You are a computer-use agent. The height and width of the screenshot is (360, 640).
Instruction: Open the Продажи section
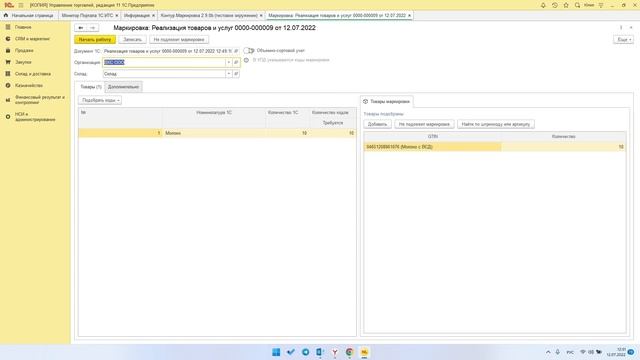click(24, 51)
